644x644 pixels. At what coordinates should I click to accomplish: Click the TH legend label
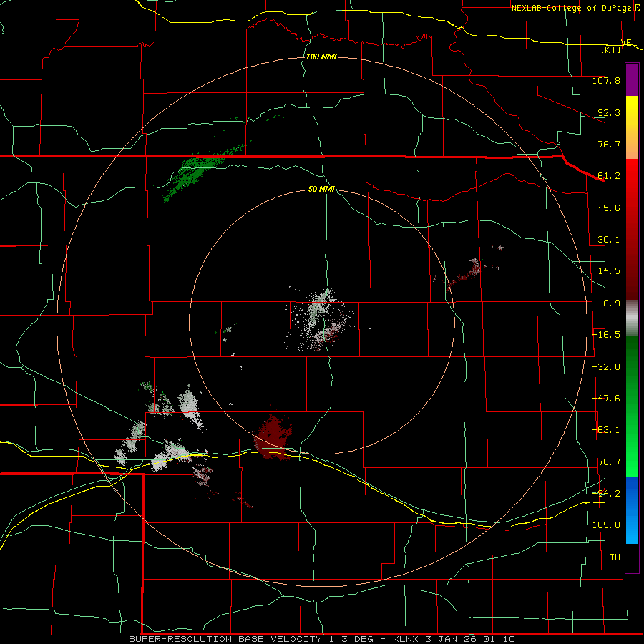615,557
